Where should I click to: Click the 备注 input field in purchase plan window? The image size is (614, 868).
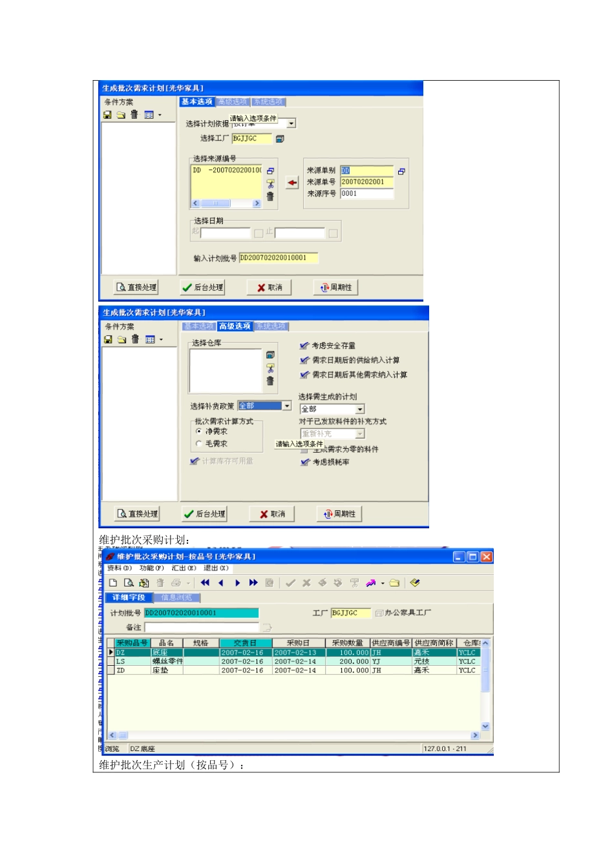point(202,627)
